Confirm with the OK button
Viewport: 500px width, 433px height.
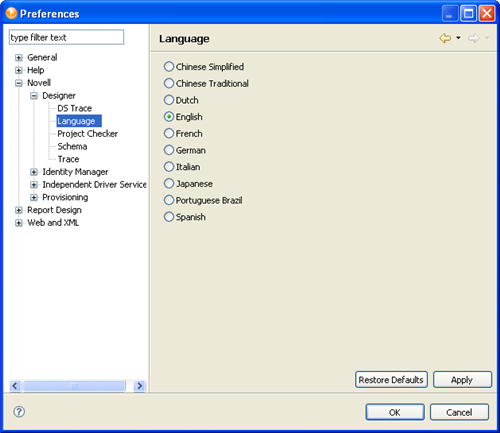[395, 412]
